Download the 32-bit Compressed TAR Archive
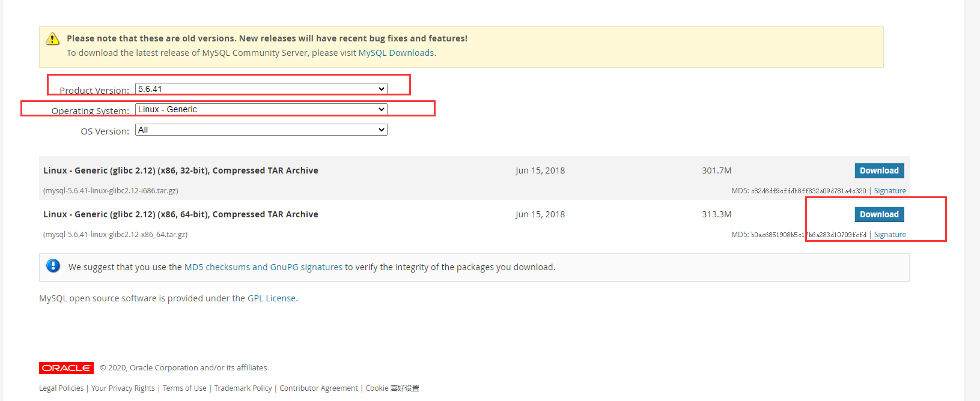 coord(879,170)
